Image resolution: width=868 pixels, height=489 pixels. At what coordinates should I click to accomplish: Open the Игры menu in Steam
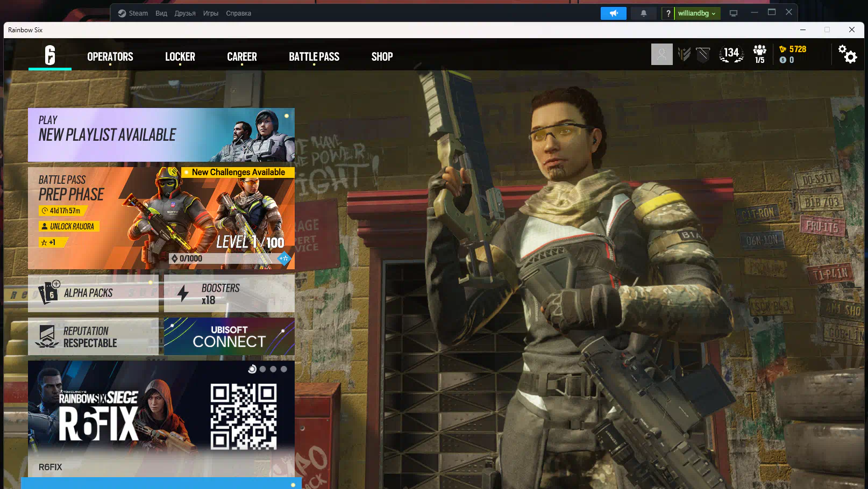(211, 13)
